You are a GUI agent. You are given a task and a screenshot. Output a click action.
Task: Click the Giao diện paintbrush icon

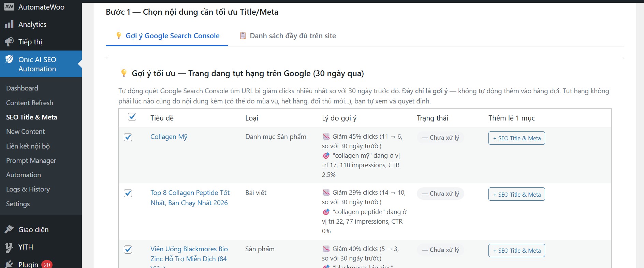[x=9, y=229]
